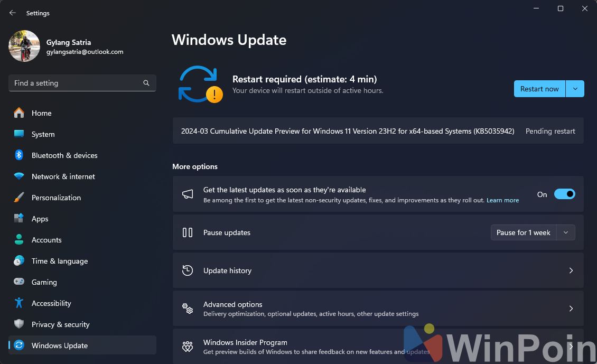Click the Accessibility figure icon

pyautogui.click(x=19, y=303)
